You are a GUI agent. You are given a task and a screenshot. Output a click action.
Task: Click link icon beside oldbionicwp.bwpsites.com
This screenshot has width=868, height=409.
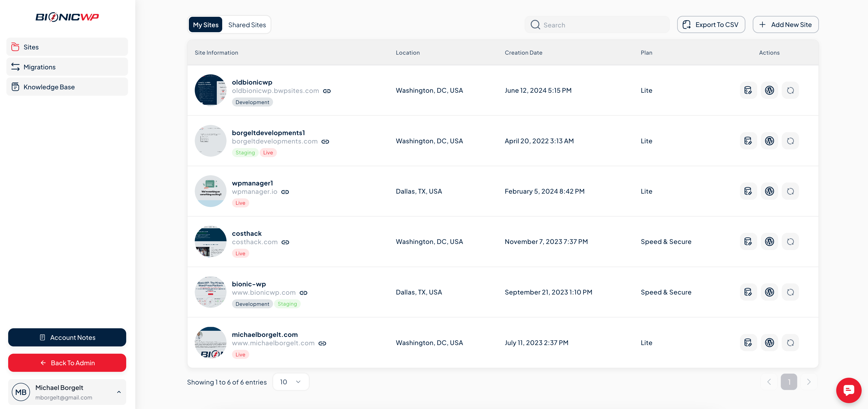(327, 91)
